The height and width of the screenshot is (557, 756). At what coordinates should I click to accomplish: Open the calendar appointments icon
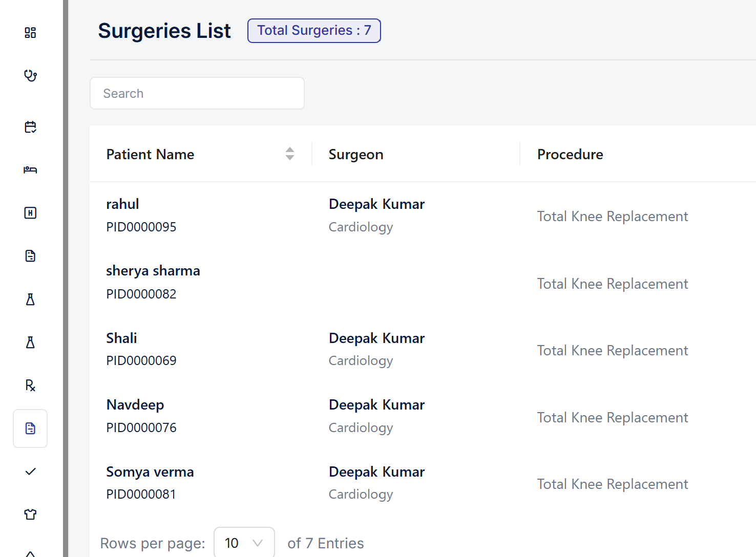coord(30,127)
